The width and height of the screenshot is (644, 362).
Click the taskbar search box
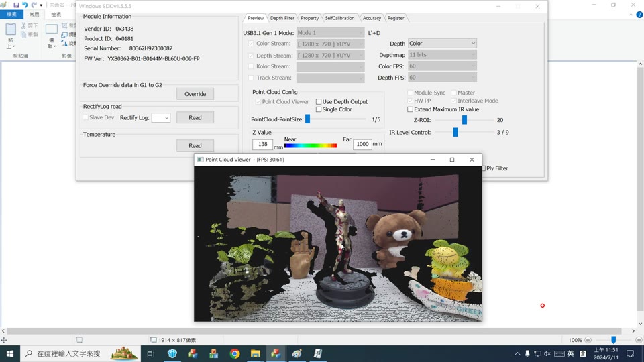click(80, 353)
